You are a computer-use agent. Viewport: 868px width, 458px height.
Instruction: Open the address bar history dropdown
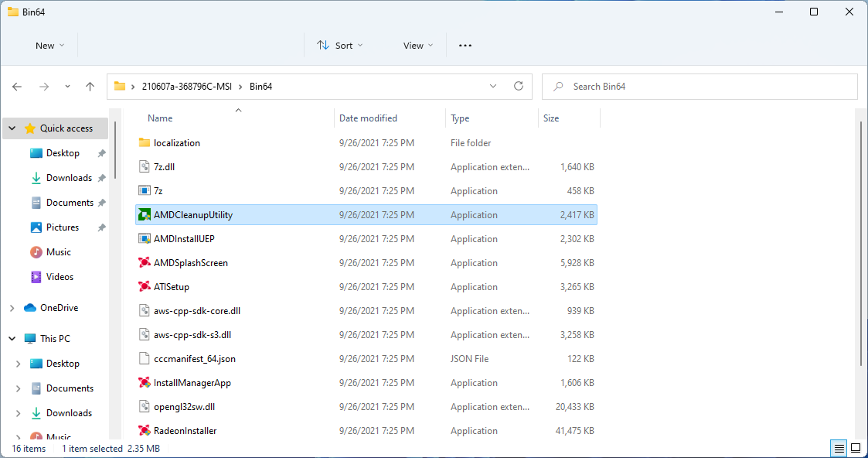pos(494,87)
